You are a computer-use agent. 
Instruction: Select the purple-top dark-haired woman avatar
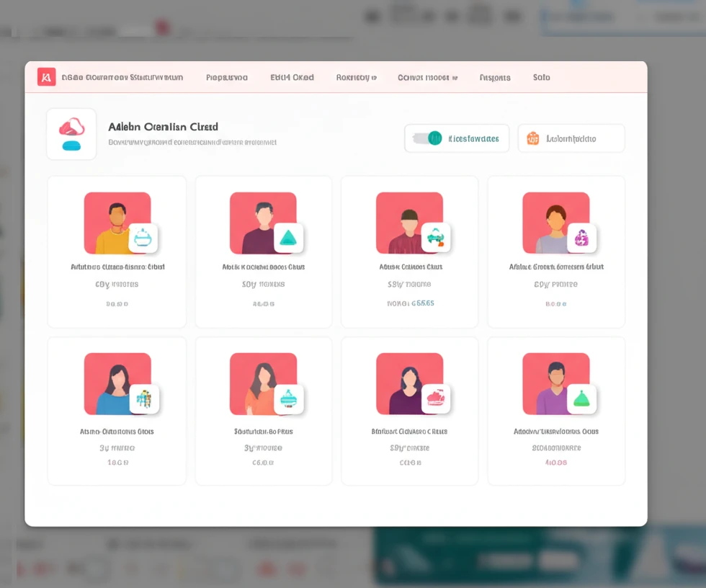409,383
